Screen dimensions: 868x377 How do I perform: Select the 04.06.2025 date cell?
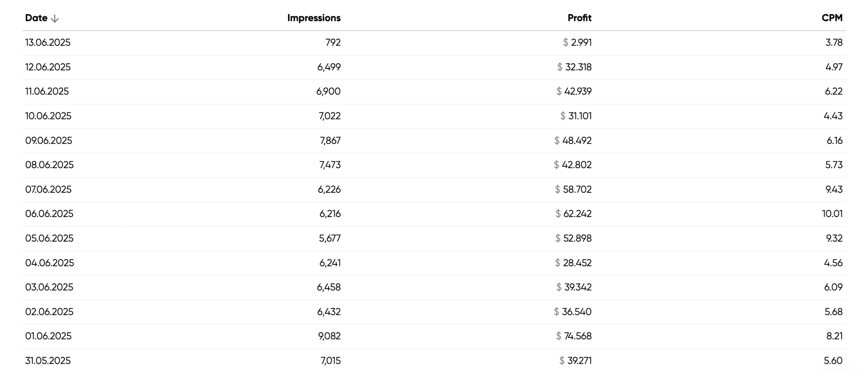click(50, 263)
